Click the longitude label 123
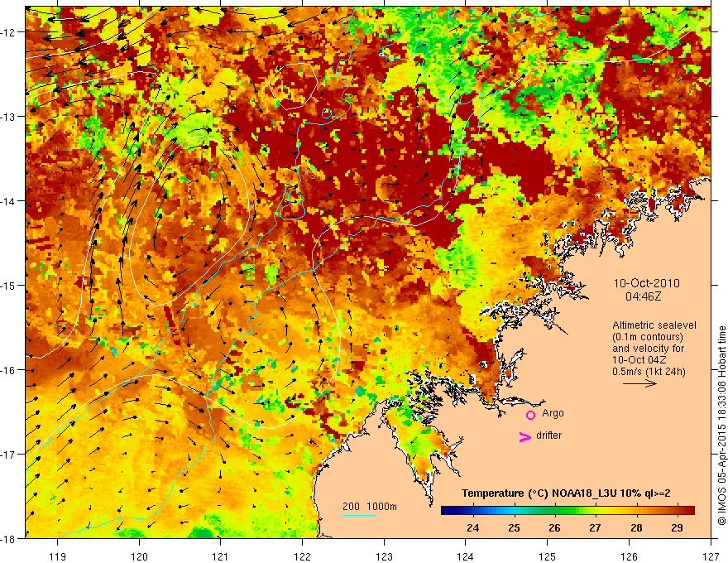 (384, 557)
